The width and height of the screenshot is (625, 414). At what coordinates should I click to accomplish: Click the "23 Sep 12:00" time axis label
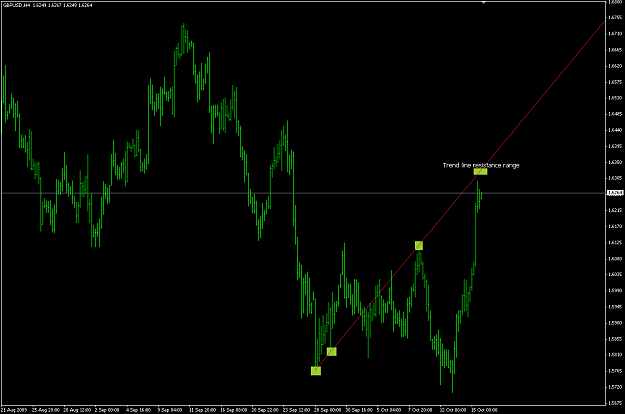296,410
